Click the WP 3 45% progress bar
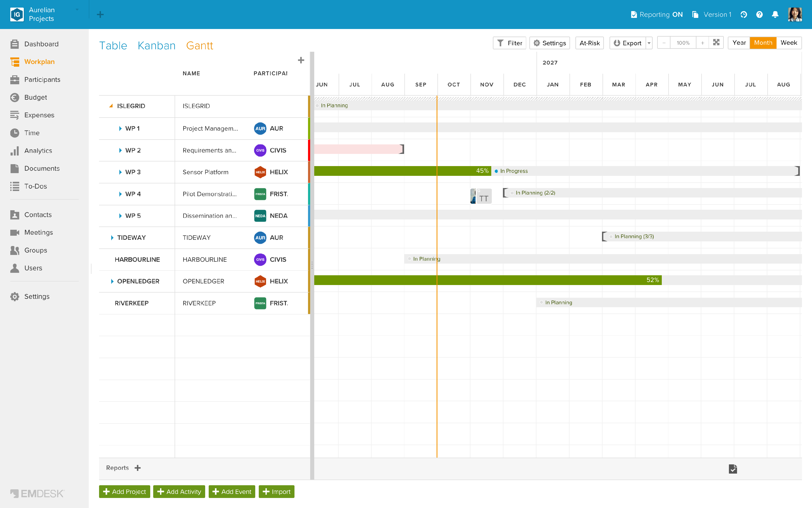The height and width of the screenshot is (508, 812). pyautogui.click(x=403, y=171)
